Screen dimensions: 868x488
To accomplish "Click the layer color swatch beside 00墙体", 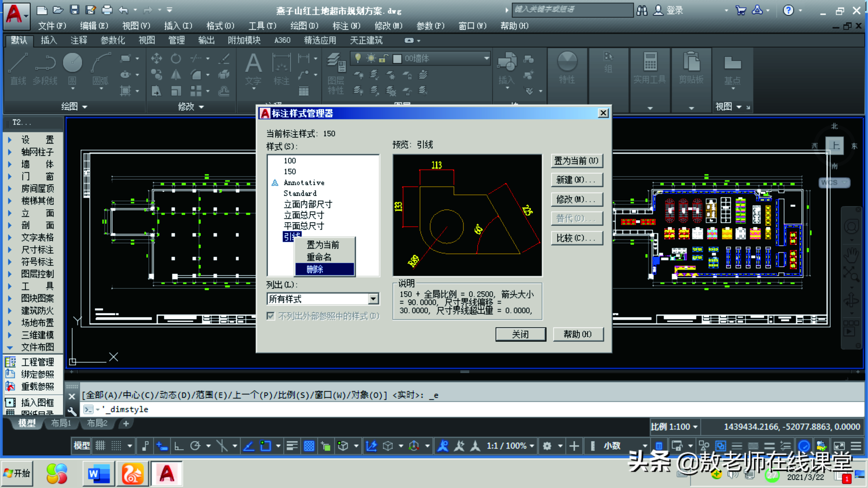I will coord(397,59).
